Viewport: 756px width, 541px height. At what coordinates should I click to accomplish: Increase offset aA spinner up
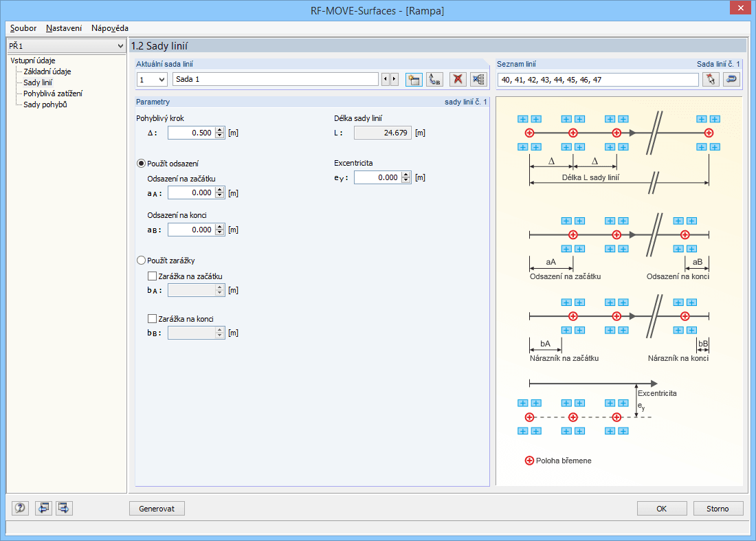(220, 190)
